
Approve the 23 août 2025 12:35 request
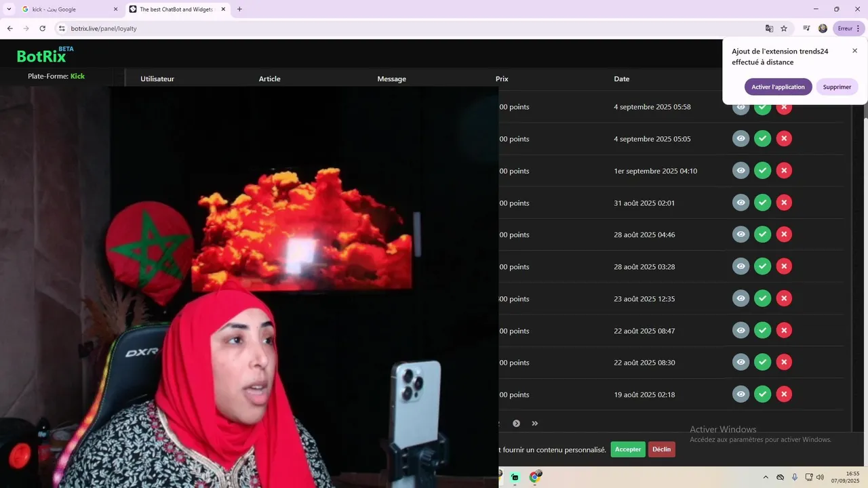762,298
